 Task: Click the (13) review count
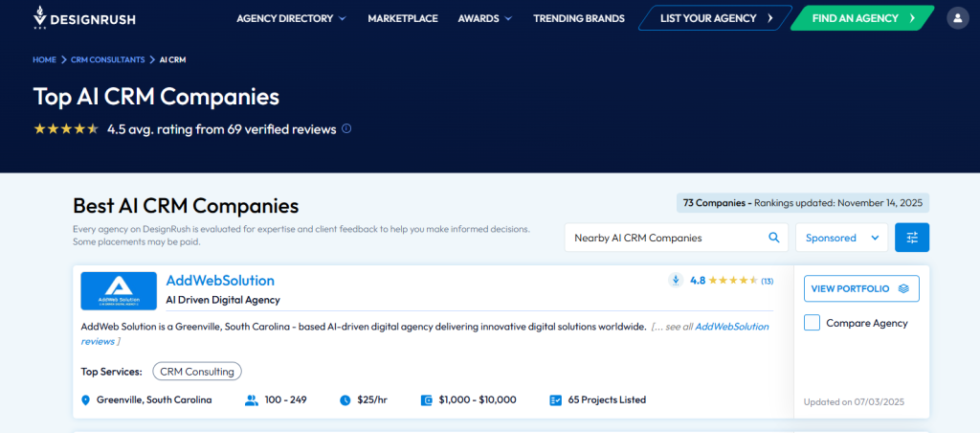767,281
